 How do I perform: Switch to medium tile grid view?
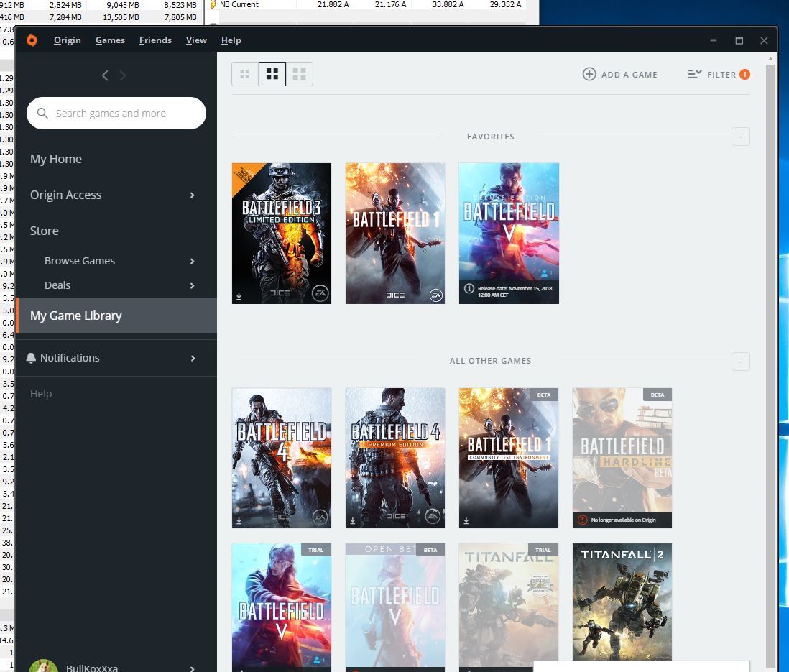(272, 74)
